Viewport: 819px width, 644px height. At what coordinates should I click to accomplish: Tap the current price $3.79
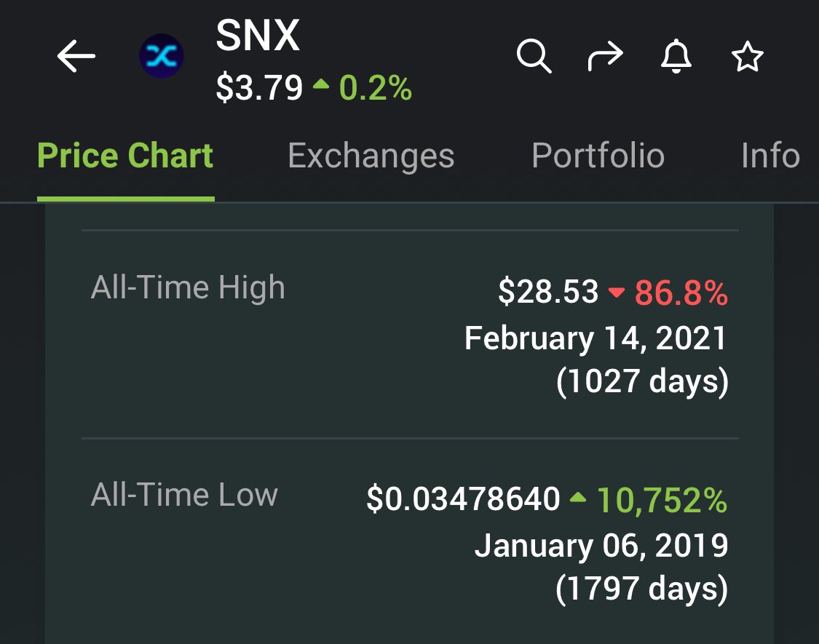[259, 87]
